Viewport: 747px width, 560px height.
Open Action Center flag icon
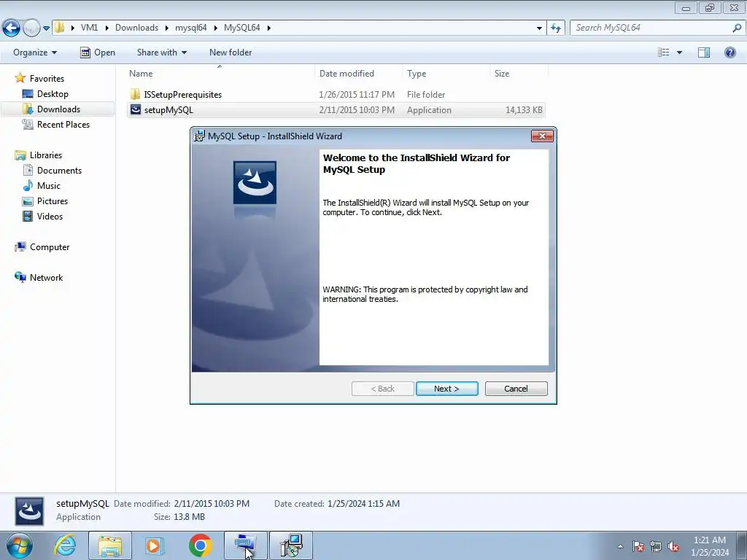[638, 546]
